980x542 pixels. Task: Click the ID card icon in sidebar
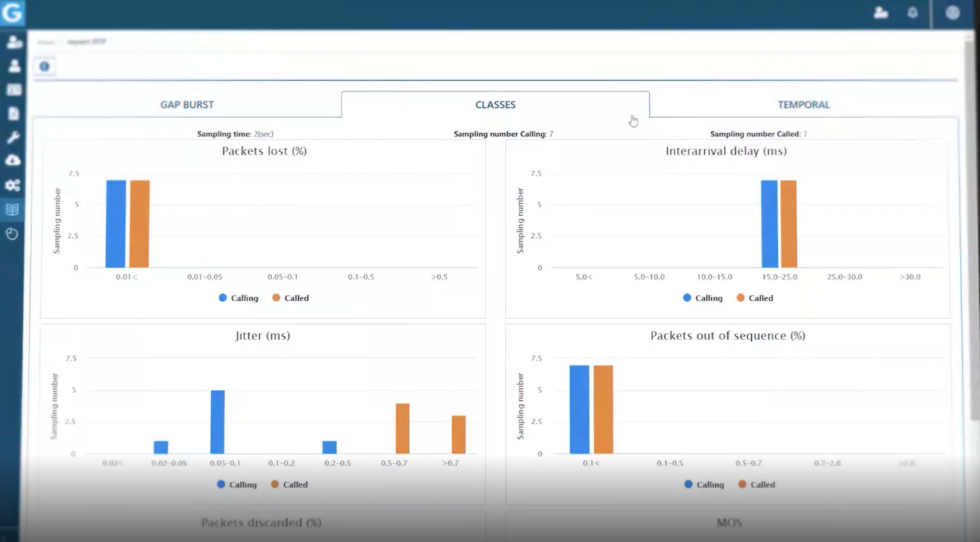13,90
